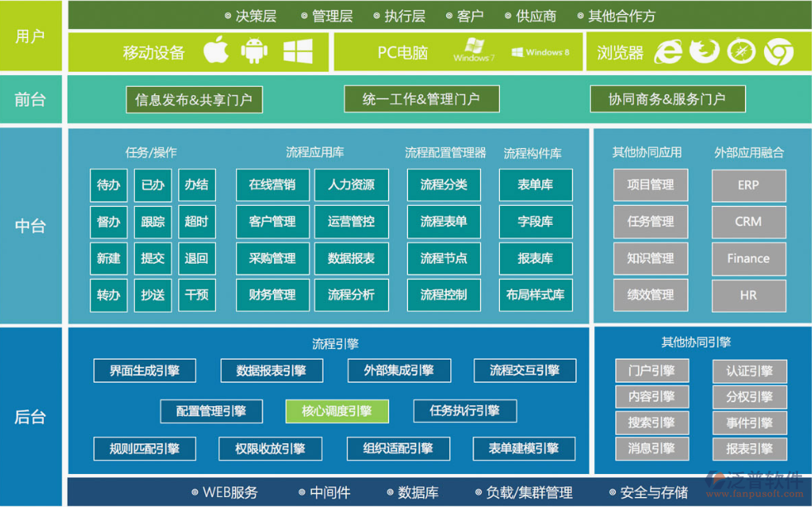Click the 决策层 item in top bar
This screenshot has height=507, width=812.
(x=252, y=14)
